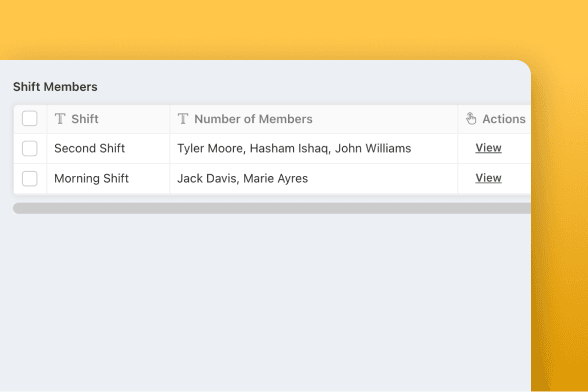Image resolution: width=588 pixels, height=392 pixels.
Task: Click the Actions column header label
Action: pos(504,119)
